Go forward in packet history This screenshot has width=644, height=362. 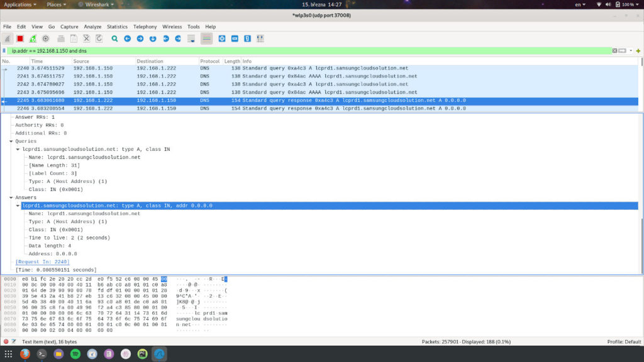140,38
